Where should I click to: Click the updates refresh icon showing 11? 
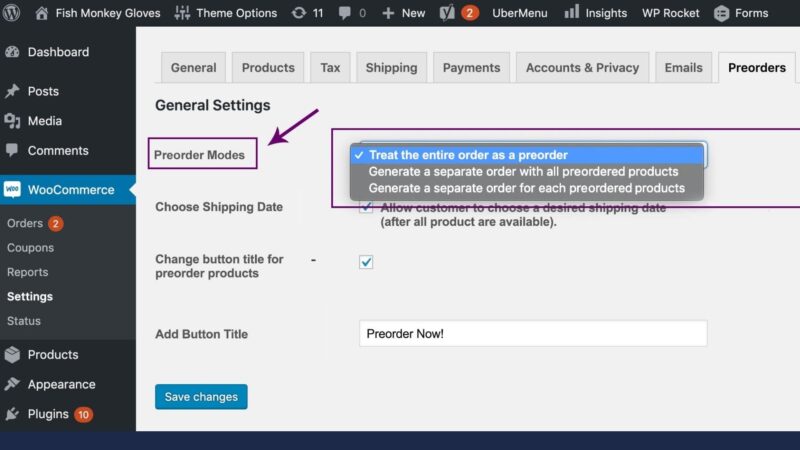tap(298, 13)
